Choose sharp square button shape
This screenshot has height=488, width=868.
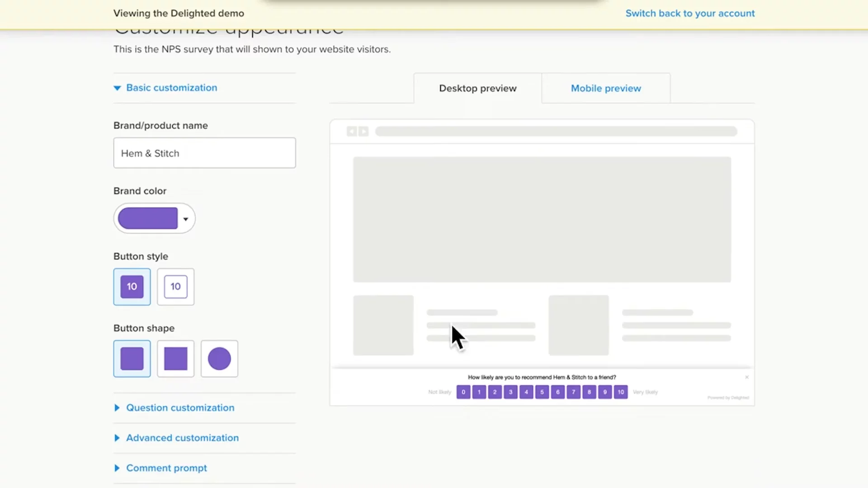click(175, 359)
